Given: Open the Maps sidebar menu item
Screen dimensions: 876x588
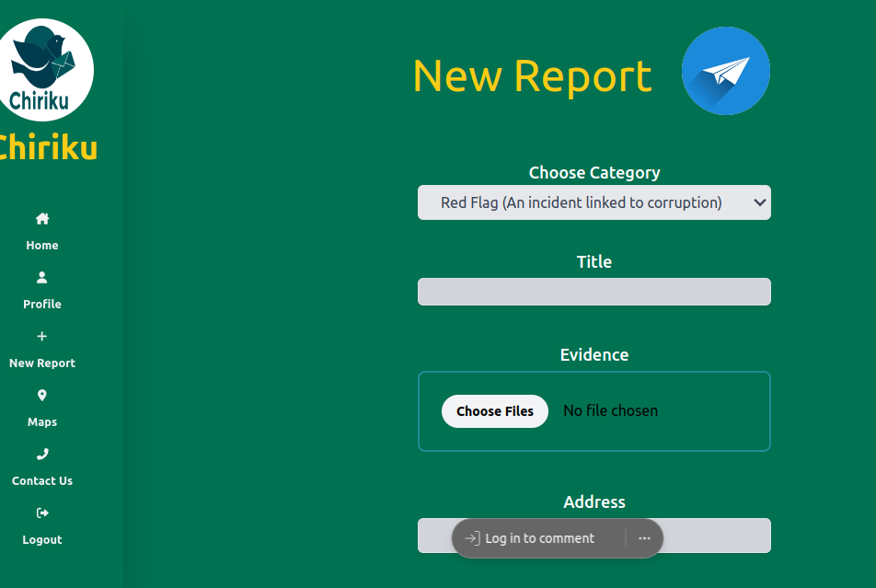Looking at the screenshot, I should [x=42, y=422].
